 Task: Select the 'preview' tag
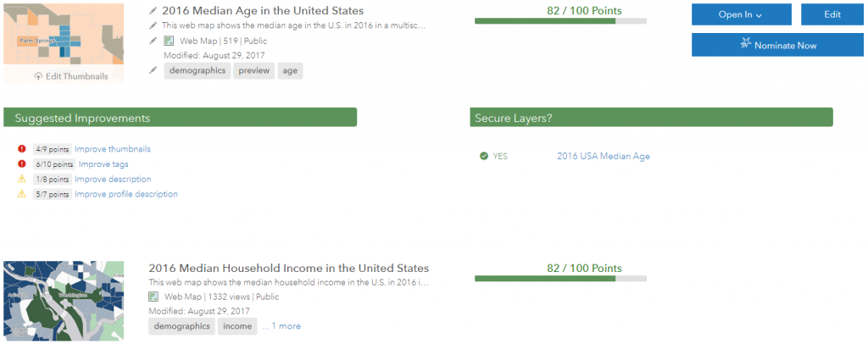[x=253, y=71]
